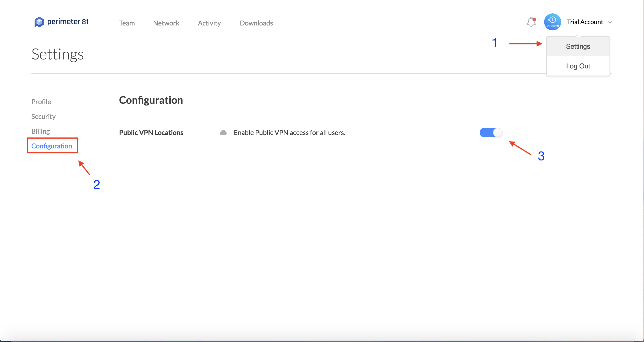This screenshot has height=342, width=644.
Task: Choose Settings from the account menu
Action: [x=578, y=46]
